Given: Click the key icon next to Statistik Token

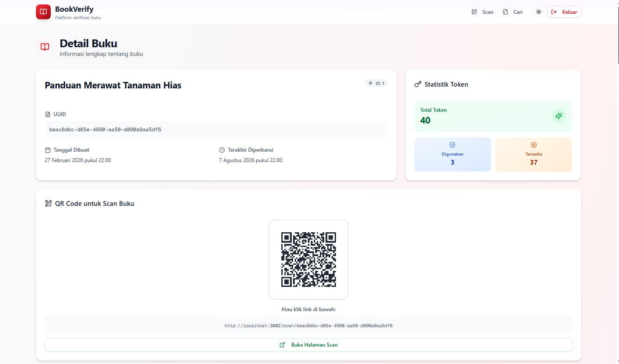Looking at the screenshot, I should click(418, 84).
